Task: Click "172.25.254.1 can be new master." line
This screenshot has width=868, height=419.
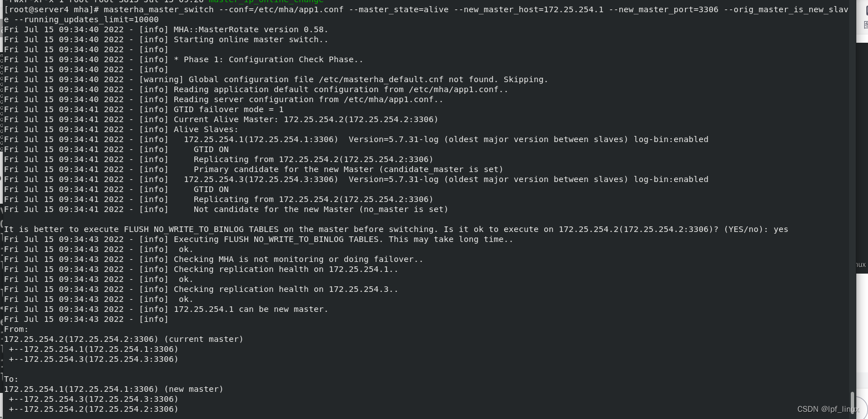Action: pyautogui.click(x=251, y=309)
